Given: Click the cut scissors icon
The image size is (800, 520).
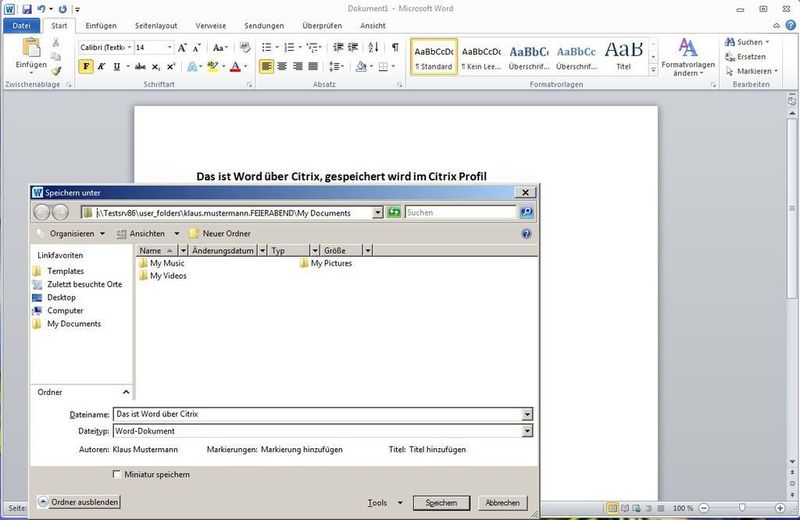Looking at the screenshot, I should [56, 42].
